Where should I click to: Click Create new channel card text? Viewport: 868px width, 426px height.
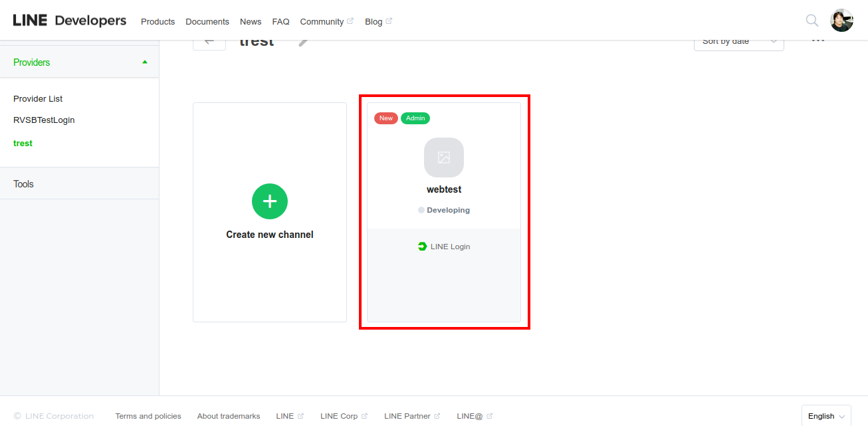coord(270,235)
